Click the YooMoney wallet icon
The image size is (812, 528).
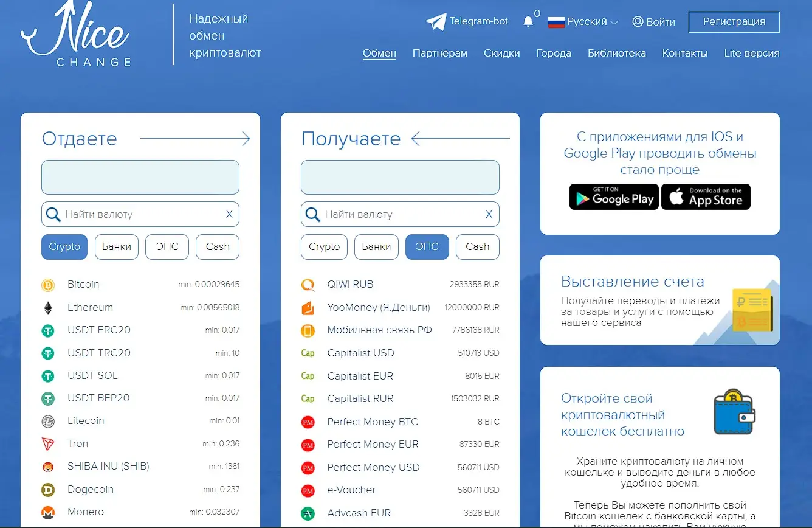(x=308, y=308)
